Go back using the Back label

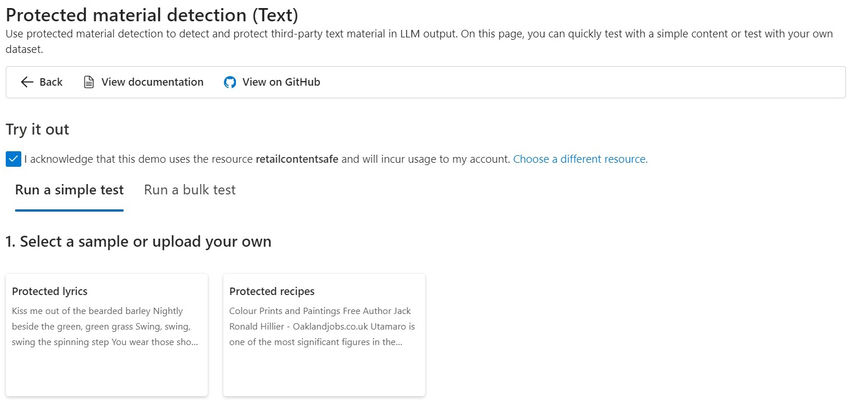pyautogui.click(x=51, y=82)
